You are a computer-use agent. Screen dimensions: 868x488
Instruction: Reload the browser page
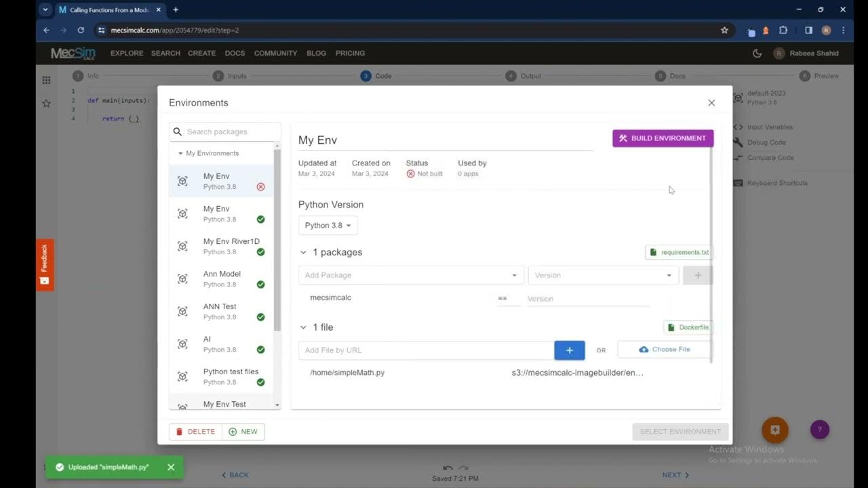point(81,30)
